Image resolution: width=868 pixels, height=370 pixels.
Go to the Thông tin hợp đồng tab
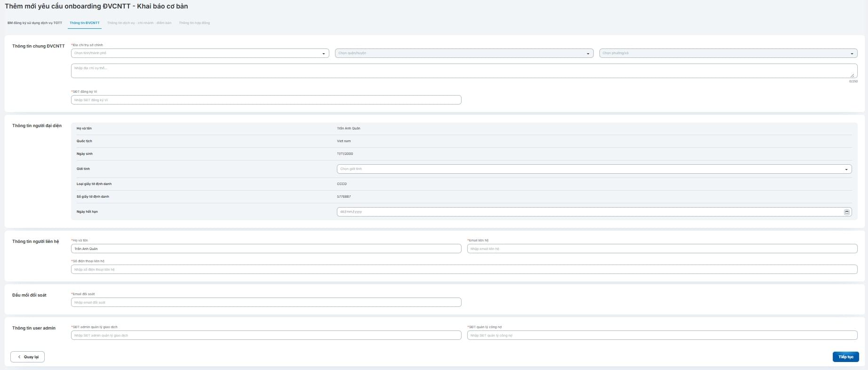click(194, 23)
